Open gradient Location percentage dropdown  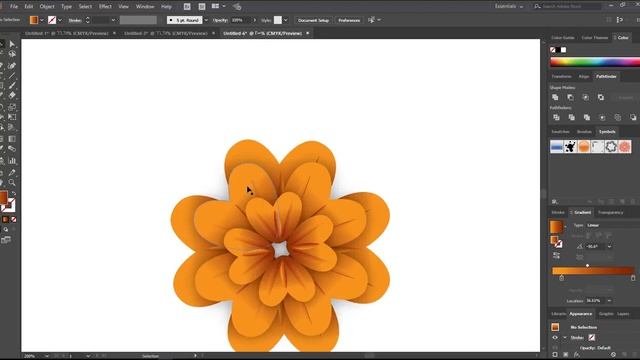609,301
